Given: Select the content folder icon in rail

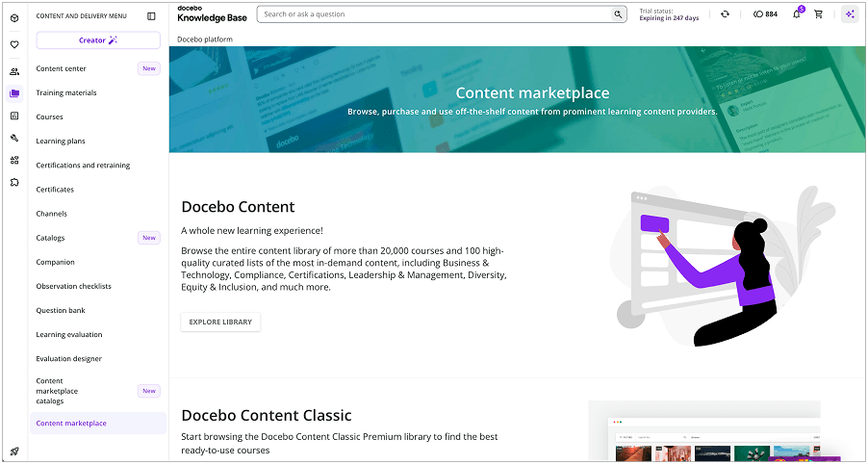Looking at the screenshot, I should pyautogui.click(x=14, y=93).
